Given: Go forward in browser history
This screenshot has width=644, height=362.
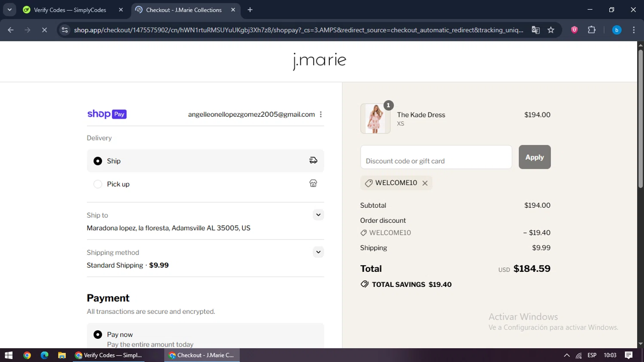Looking at the screenshot, I should (x=27, y=30).
